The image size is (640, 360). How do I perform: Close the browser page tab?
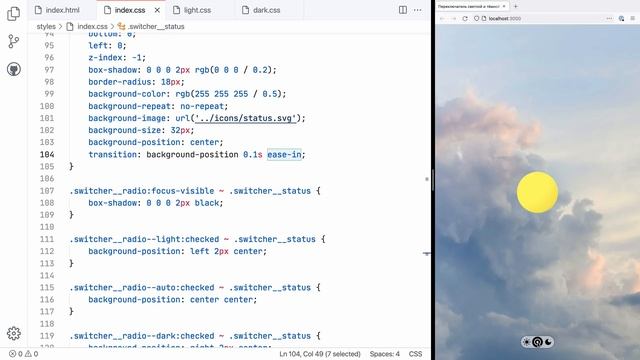click(x=504, y=6)
